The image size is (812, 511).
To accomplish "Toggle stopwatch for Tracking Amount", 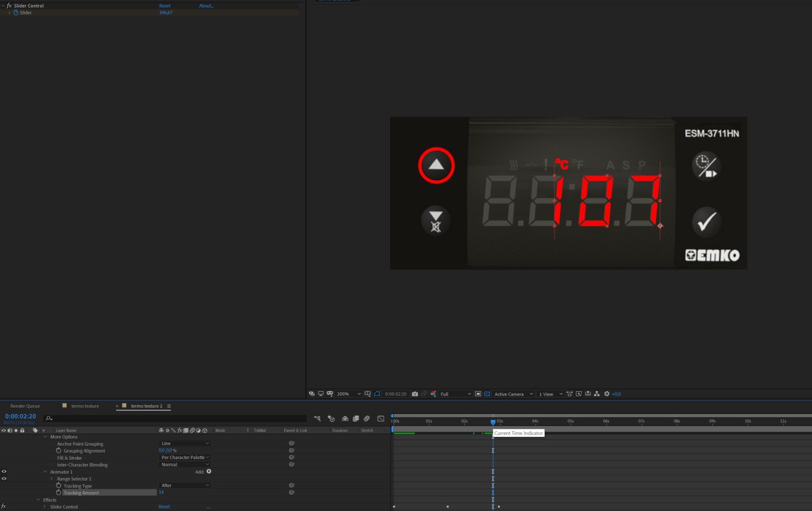I will [x=58, y=492].
